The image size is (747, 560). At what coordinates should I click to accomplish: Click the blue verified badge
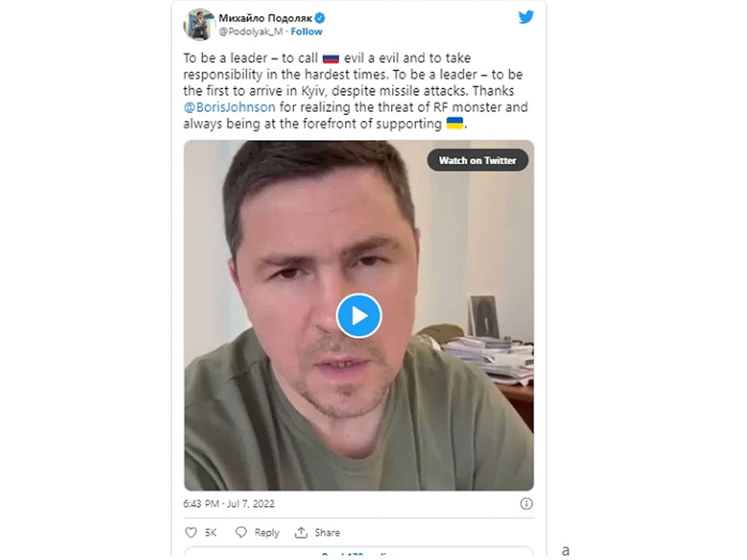point(320,18)
